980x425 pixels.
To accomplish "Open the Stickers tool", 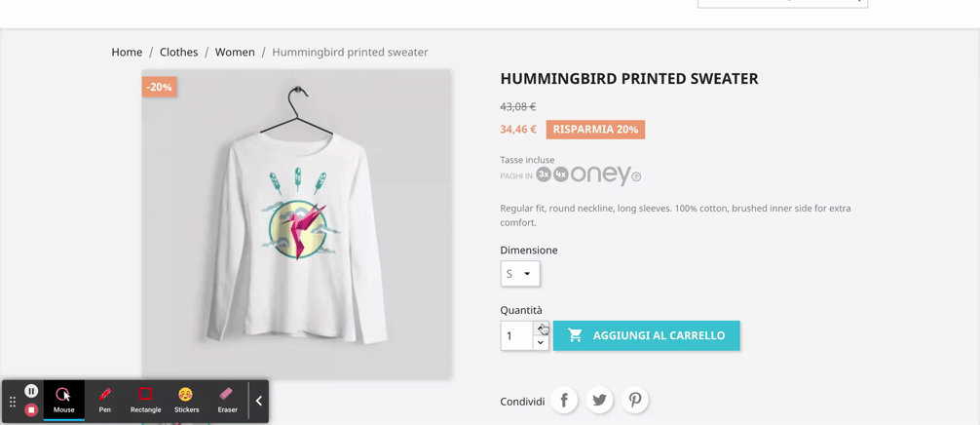I will 186,400.
